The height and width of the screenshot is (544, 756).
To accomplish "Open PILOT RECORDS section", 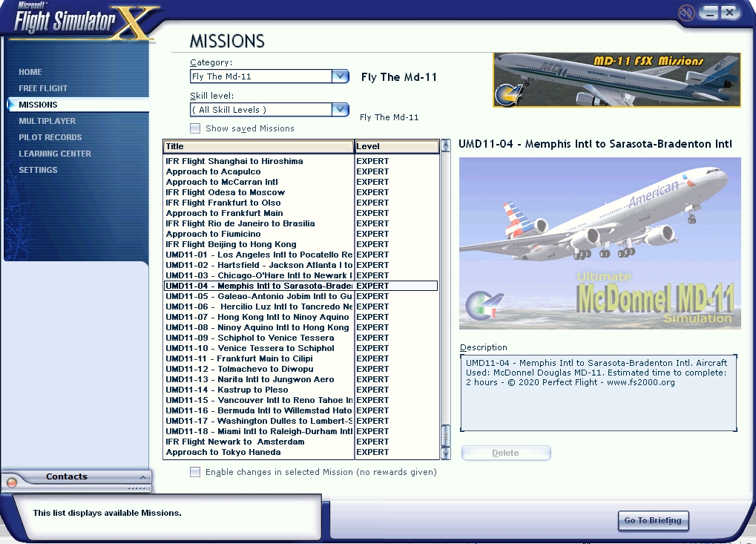I will point(50,137).
